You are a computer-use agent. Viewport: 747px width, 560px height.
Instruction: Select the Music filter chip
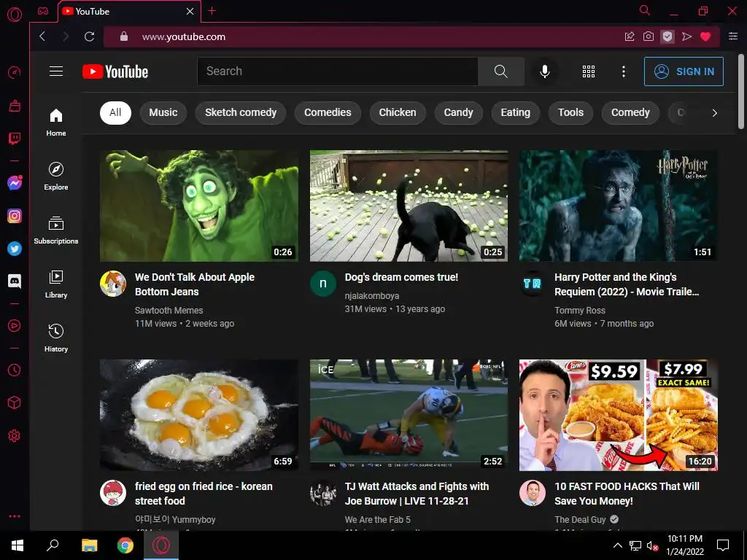click(163, 113)
